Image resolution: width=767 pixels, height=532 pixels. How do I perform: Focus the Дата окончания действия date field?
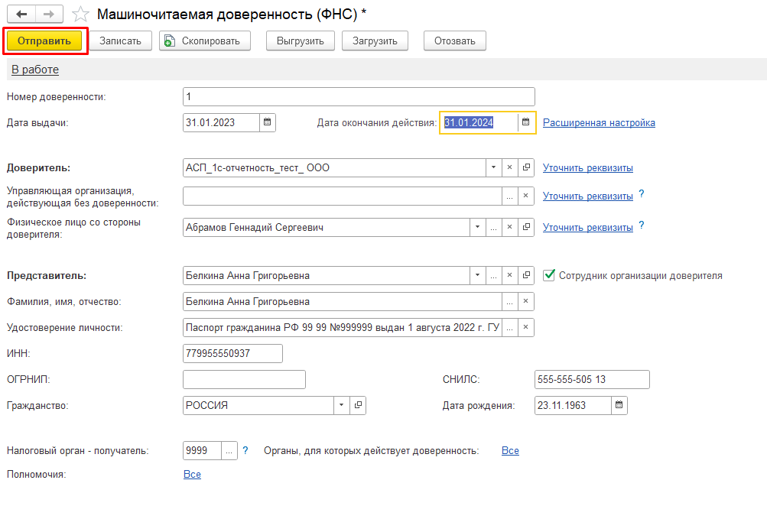click(x=479, y=122)
